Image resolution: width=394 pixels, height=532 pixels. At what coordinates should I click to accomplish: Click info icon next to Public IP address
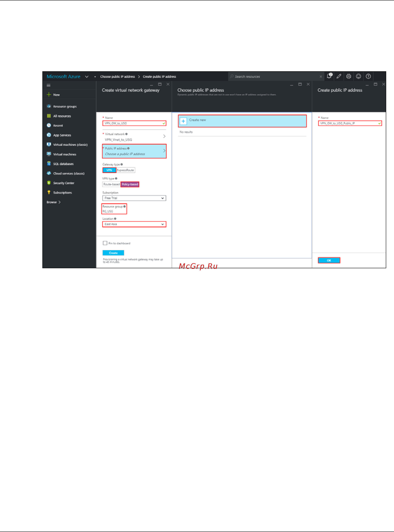coord(128,148)
